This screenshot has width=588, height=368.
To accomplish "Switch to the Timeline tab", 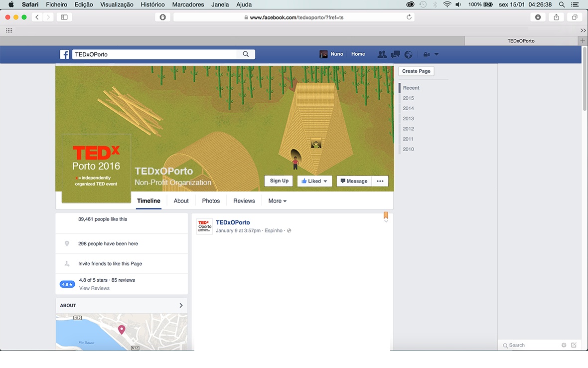I will click(x=148, y=200).
